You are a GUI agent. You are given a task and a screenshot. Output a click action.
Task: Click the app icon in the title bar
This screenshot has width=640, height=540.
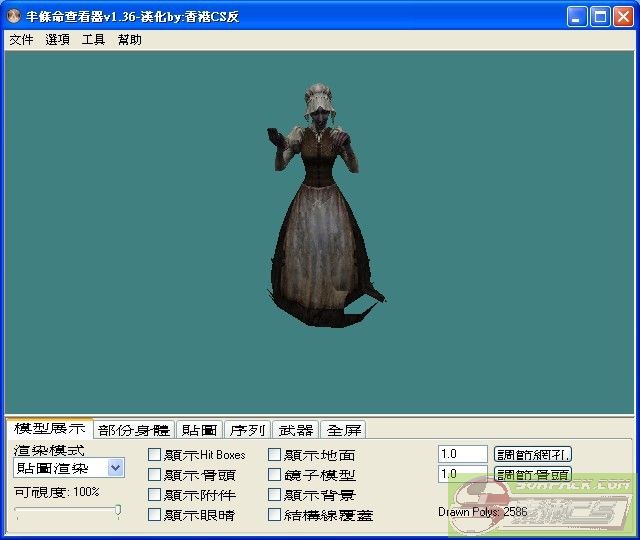click(13, 17)
